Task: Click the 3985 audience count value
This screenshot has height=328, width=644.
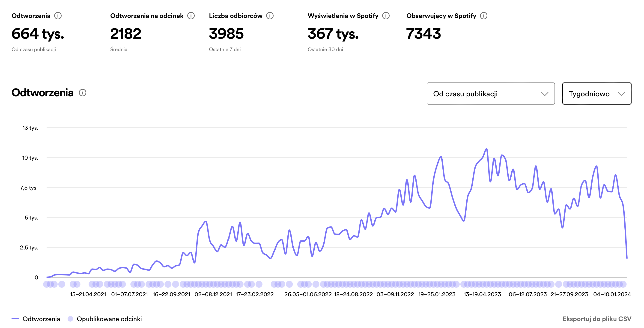Action: tap(226, 34)
